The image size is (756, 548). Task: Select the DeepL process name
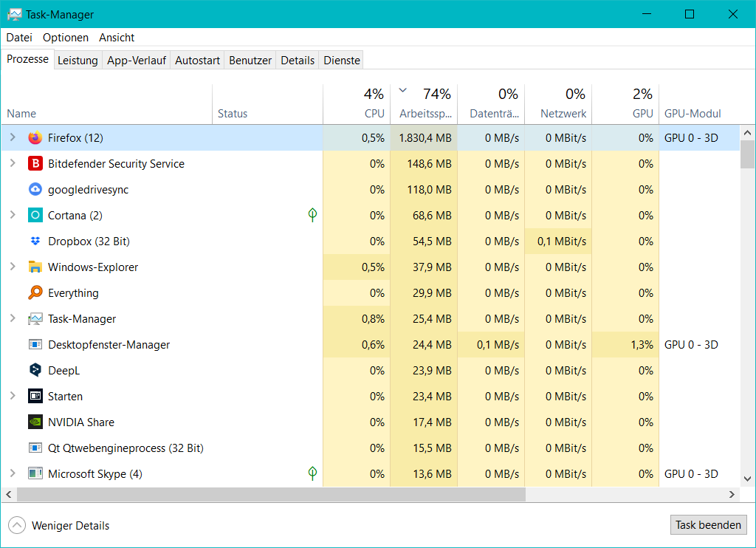pyautogui.click(x=64, y=371)
